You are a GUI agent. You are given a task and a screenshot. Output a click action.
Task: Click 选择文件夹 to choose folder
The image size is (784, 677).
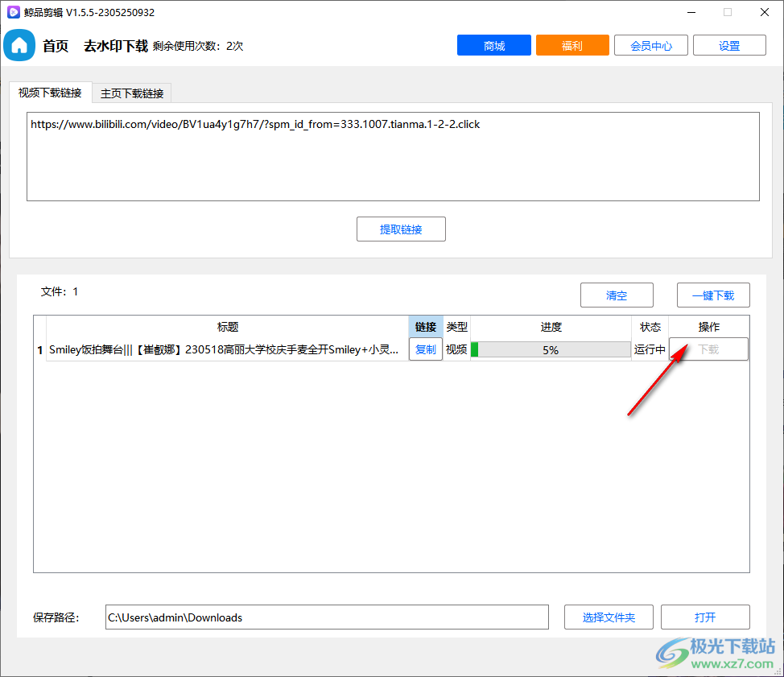click(609, 617)
